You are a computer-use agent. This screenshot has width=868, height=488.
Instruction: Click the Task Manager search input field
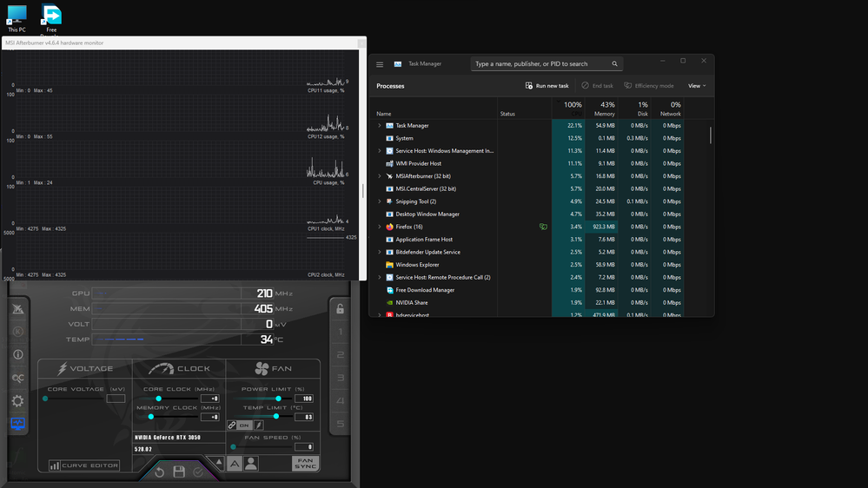click(x=546, y=63)
